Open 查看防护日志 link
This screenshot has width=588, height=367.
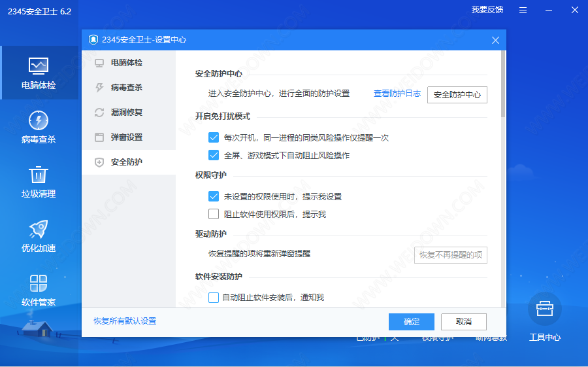397,94
